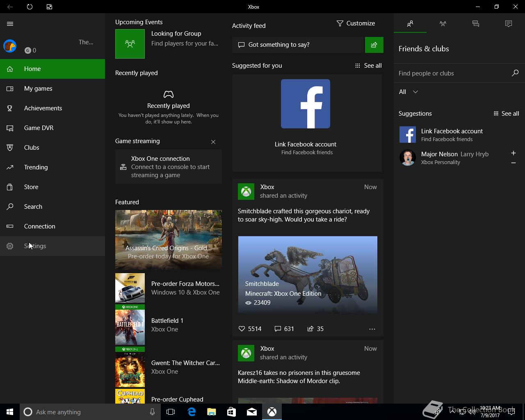
Task: Click Cortana Ask me anything box
Action: click(x=89, y=412)
